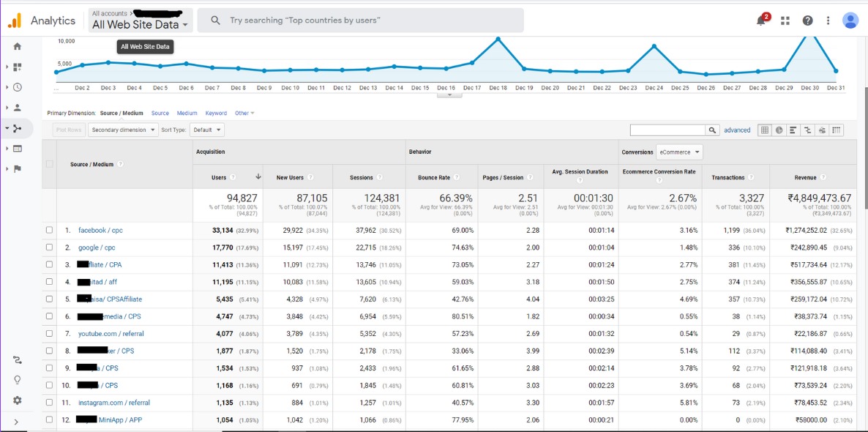Select the Keyword primary dimension

point(216,113)
